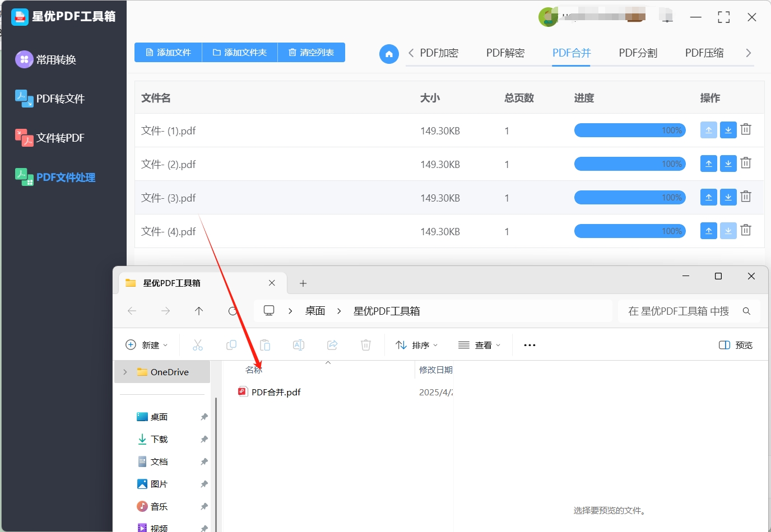
Task: Open PDF转文件 in the sidebar
Action: (50, 99)
